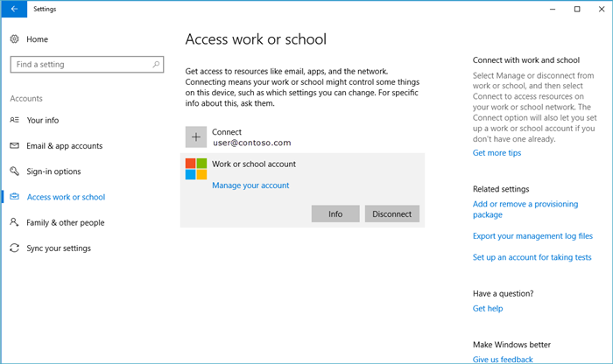Click the Sync your settings icon

coord(15,248)
